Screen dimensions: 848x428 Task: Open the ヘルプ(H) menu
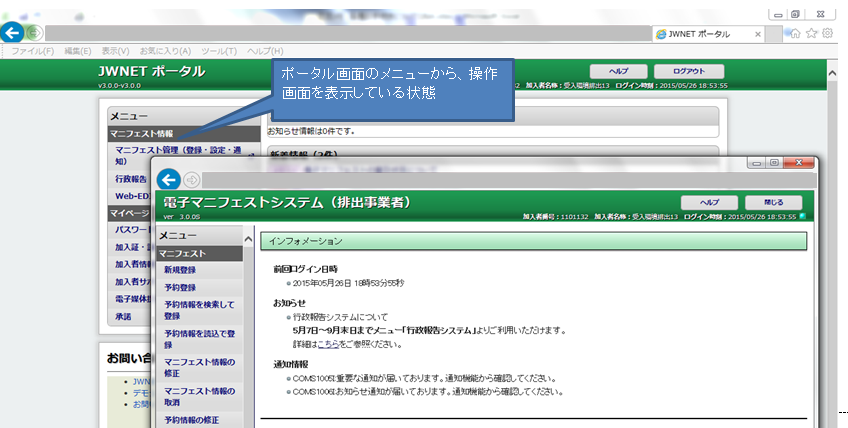[x=265, y=51]
